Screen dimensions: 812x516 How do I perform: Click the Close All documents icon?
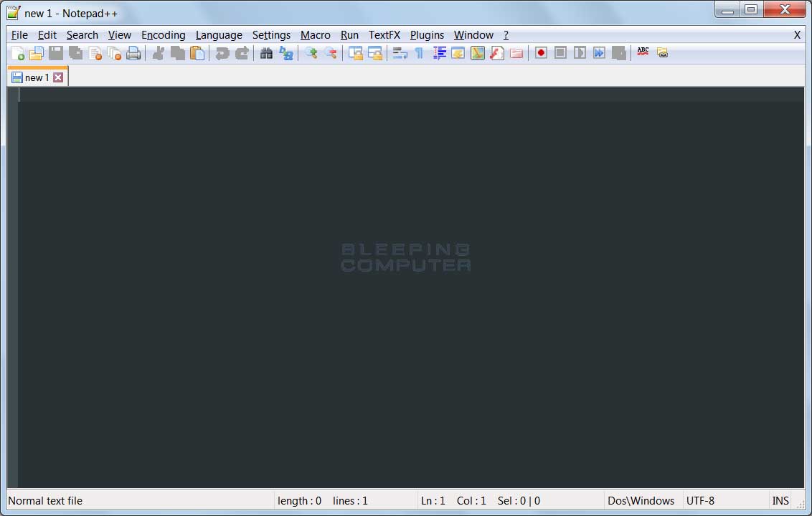[x=114, y=53]
